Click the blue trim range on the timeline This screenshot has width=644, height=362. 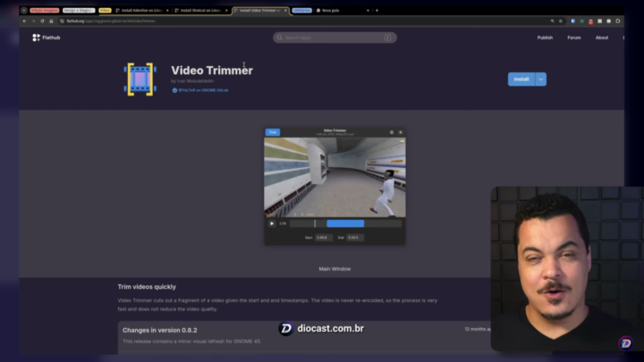point(345,223)
